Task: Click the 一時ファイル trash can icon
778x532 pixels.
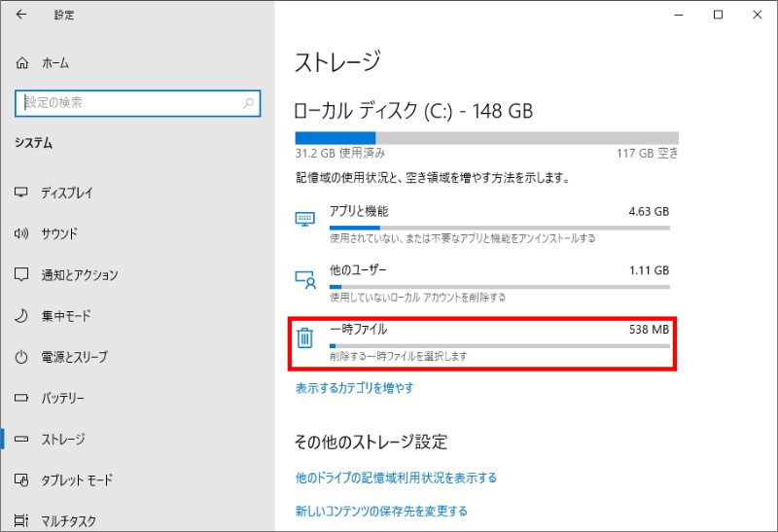Action: point(304,337)
